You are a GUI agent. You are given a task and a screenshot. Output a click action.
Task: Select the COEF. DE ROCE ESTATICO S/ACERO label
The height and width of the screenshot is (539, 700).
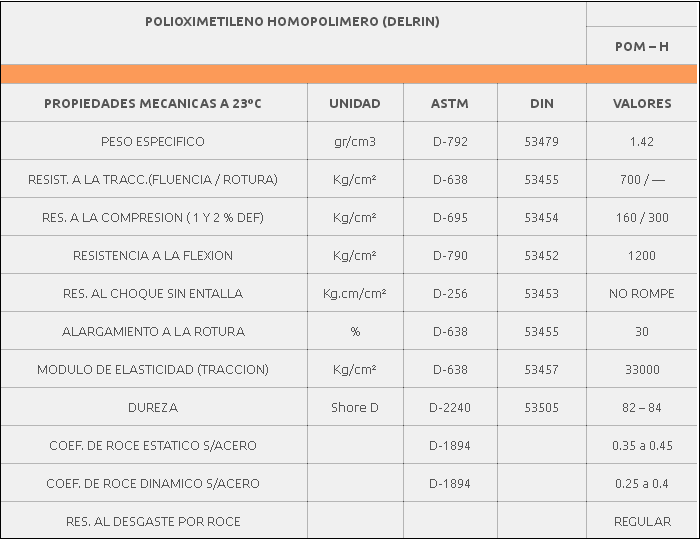click(x=153, y=445)
